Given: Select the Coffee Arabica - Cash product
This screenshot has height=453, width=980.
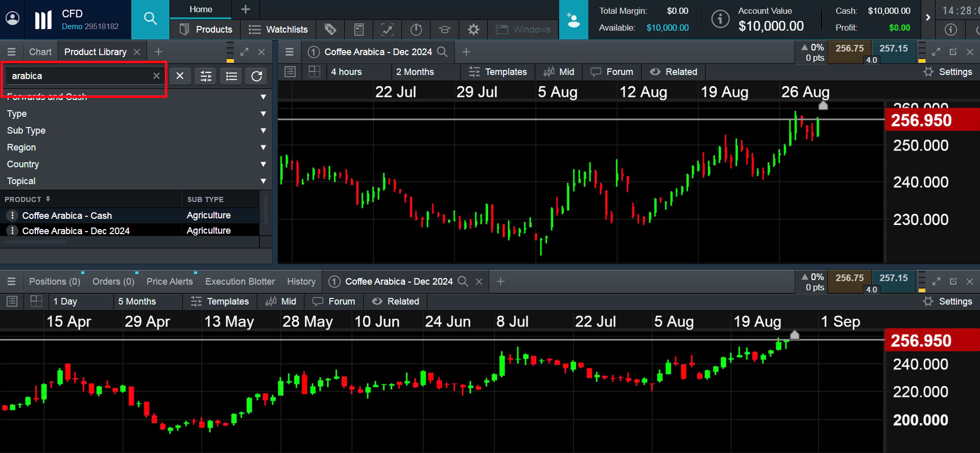Looking at the screenshot, I should (67, 216).
